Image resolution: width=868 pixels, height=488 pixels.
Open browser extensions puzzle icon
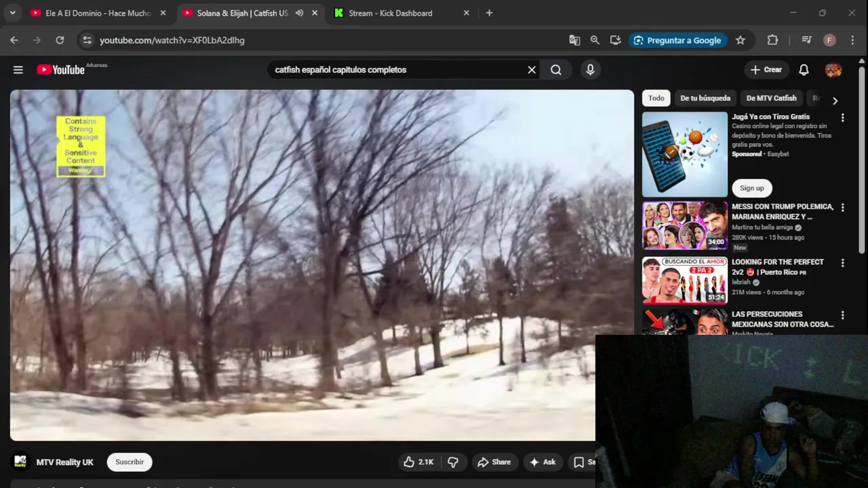(x=772, y=40)
